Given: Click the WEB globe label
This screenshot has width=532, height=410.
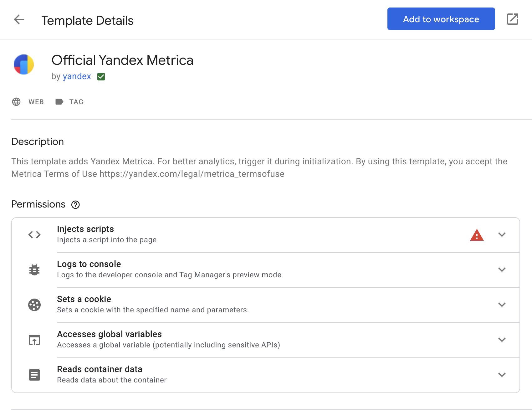Looking at the screenshot, I should (x=28, y=102).
